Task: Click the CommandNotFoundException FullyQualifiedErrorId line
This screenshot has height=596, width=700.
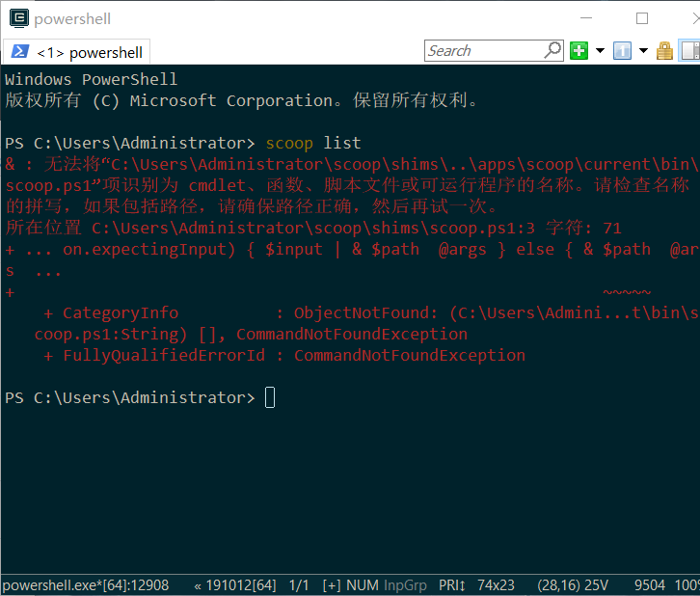Action: click(284, 355)
